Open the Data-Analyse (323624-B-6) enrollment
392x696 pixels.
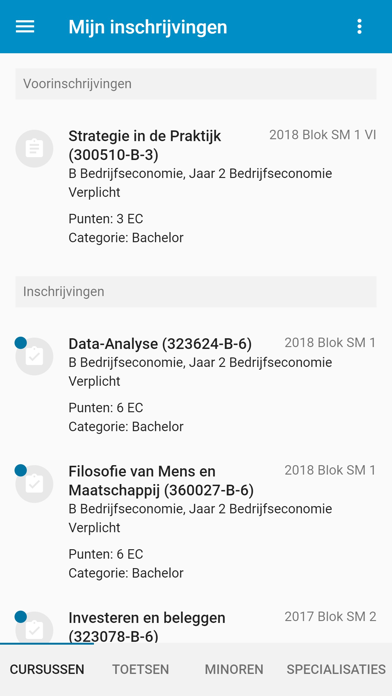point(196,385)
